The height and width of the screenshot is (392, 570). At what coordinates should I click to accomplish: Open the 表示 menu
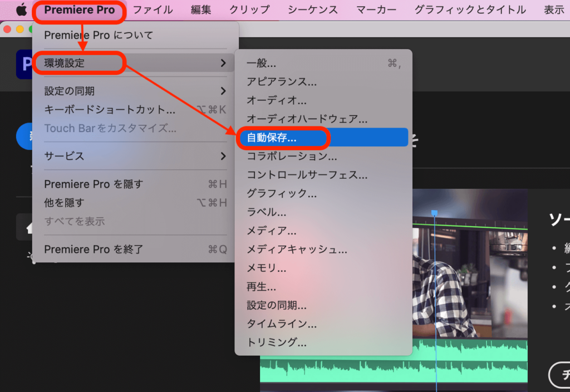(x=554, y=10)
